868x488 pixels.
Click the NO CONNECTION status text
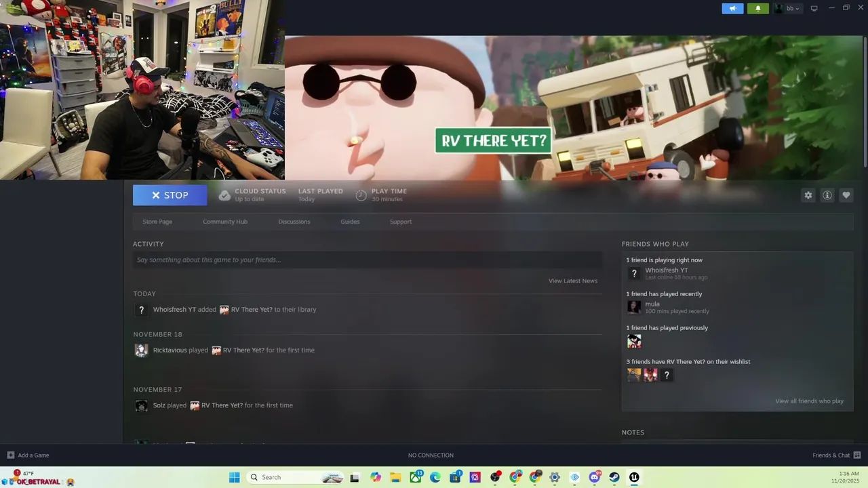431,455
